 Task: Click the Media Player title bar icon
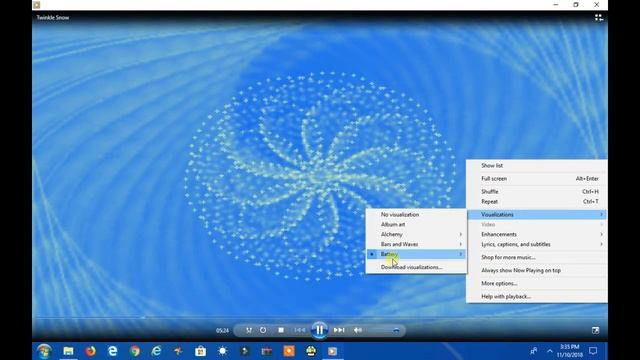pos(37,5)
